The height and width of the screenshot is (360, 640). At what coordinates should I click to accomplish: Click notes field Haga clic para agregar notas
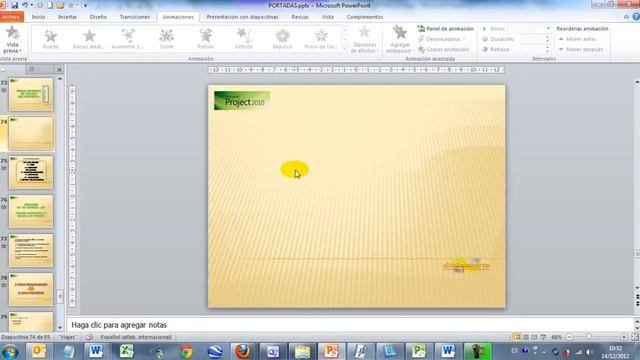coord(349,325)
